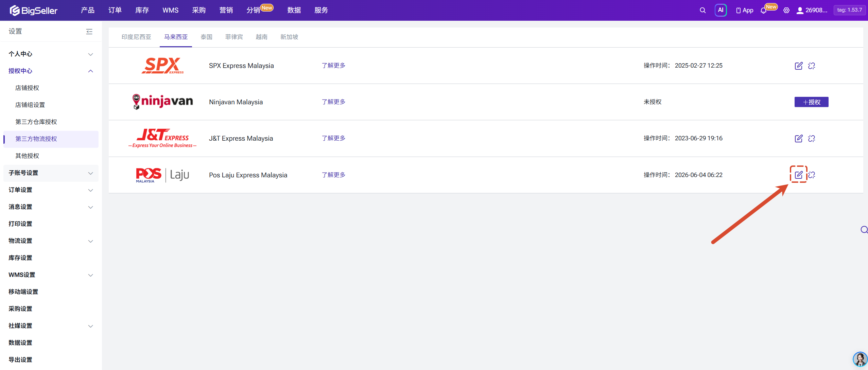Viewport: 868px width, 370px height.
Task: Click the floating search icon at right edge
Action: 864,230
